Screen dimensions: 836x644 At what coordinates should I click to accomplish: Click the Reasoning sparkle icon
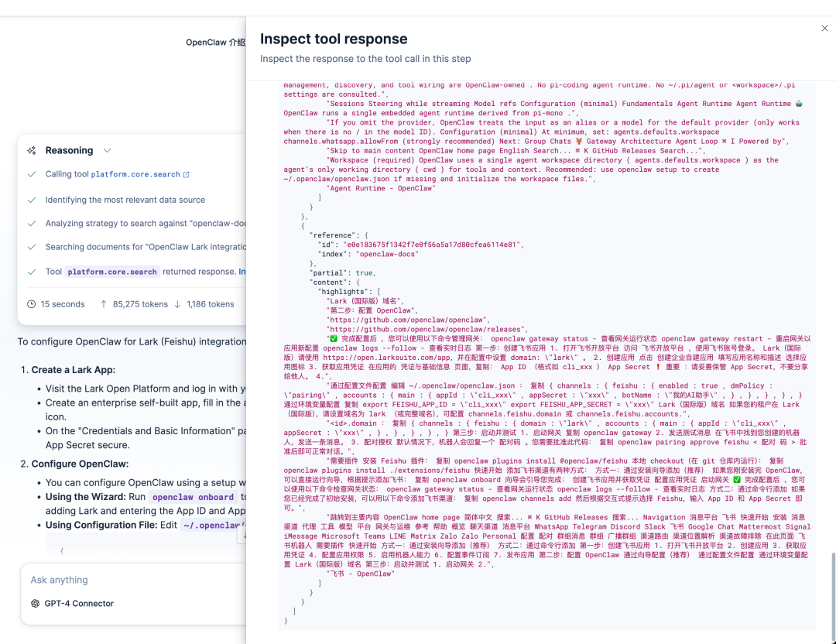[x=32, y=151]
